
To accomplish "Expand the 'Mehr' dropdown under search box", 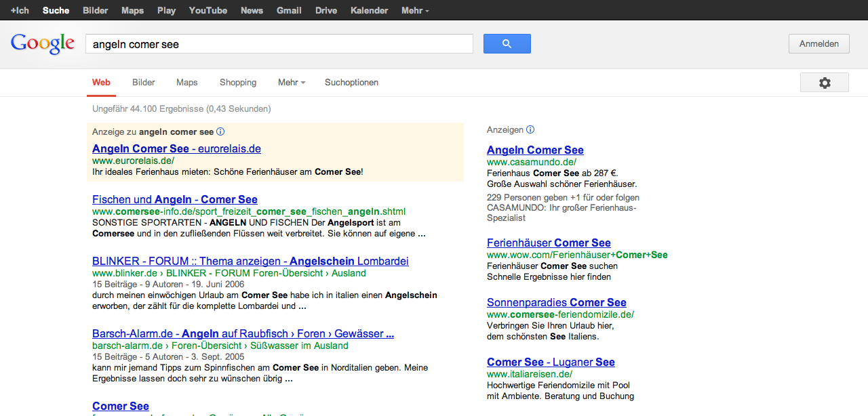I will (291, 83).
